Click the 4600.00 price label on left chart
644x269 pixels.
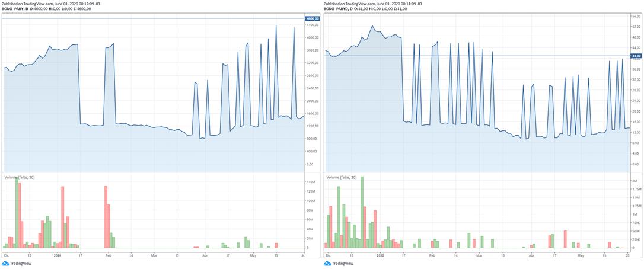[313, 19]
